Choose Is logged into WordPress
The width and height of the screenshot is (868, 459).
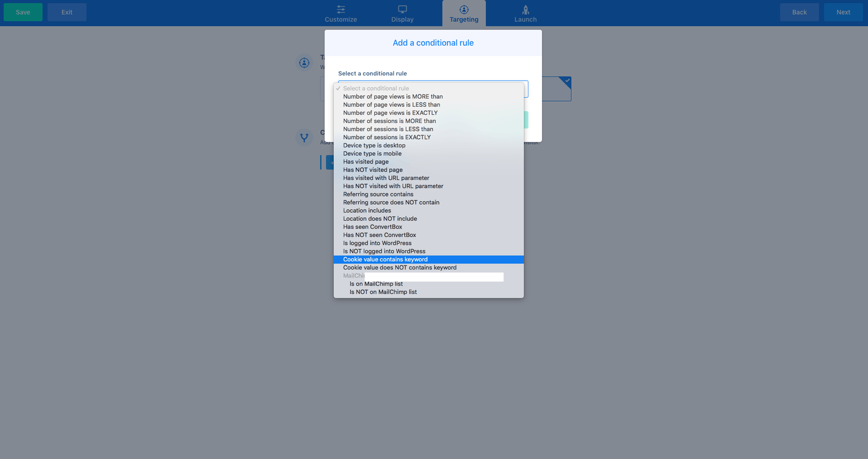(429, 243)
